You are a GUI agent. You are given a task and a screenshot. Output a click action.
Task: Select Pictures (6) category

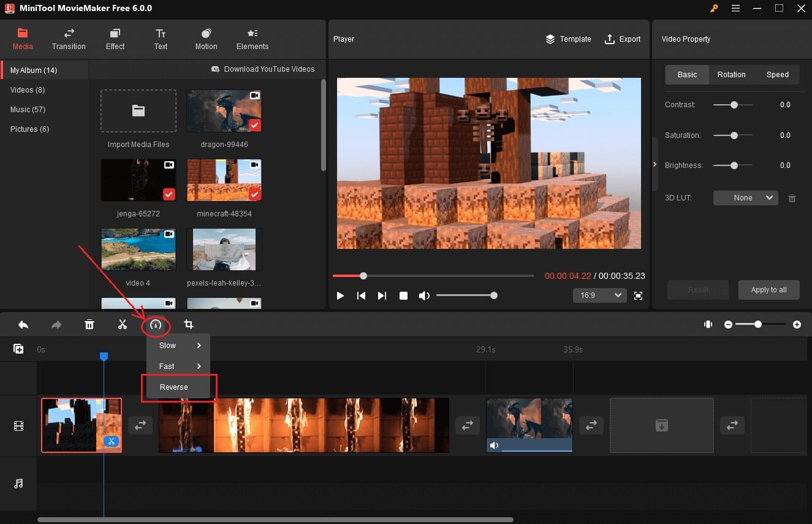pyautogui.click(x=29, y=129)
